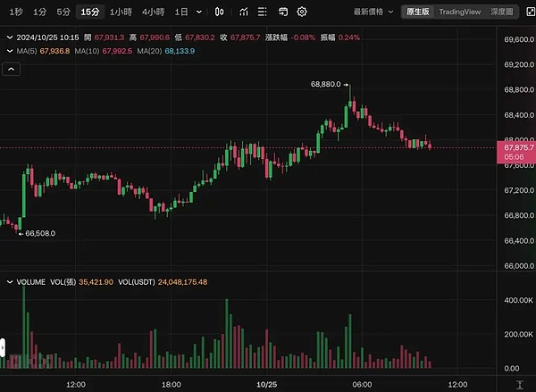Click the 10/25 date axis label

tap(266, 385)
